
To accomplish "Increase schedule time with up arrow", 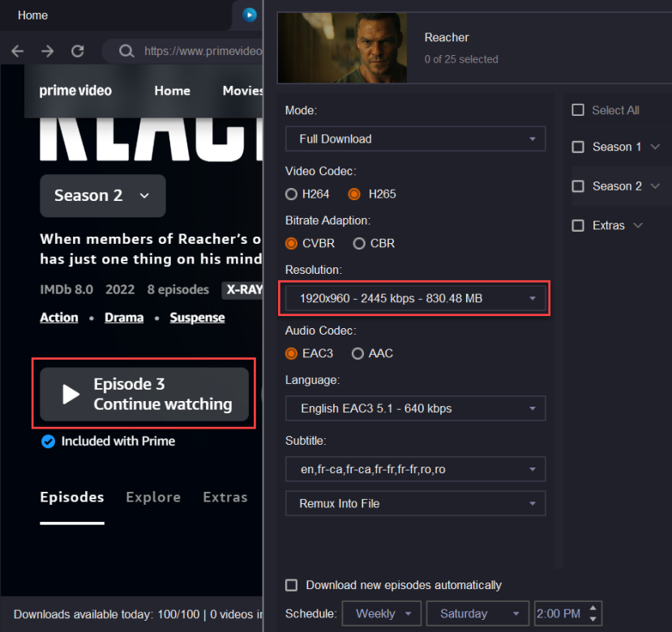I will coord(593,609).
